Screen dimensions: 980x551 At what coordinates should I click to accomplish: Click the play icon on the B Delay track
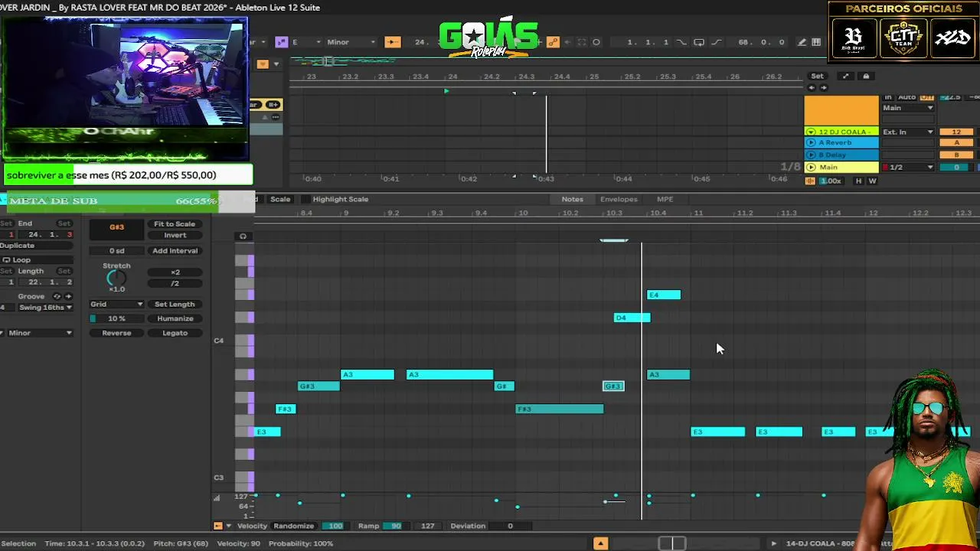point(811,155)
